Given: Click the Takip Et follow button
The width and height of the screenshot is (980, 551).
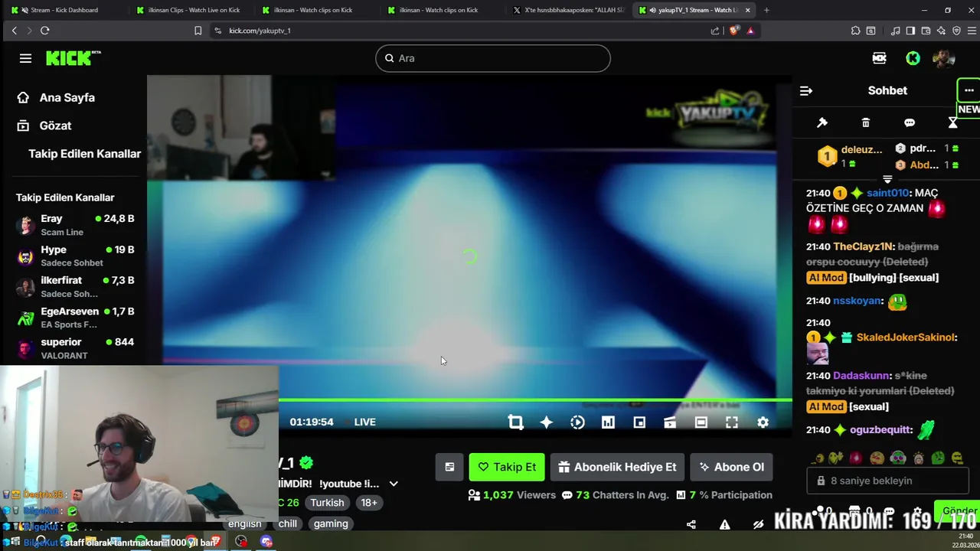Looking at the screenshot, I should 507,467.
